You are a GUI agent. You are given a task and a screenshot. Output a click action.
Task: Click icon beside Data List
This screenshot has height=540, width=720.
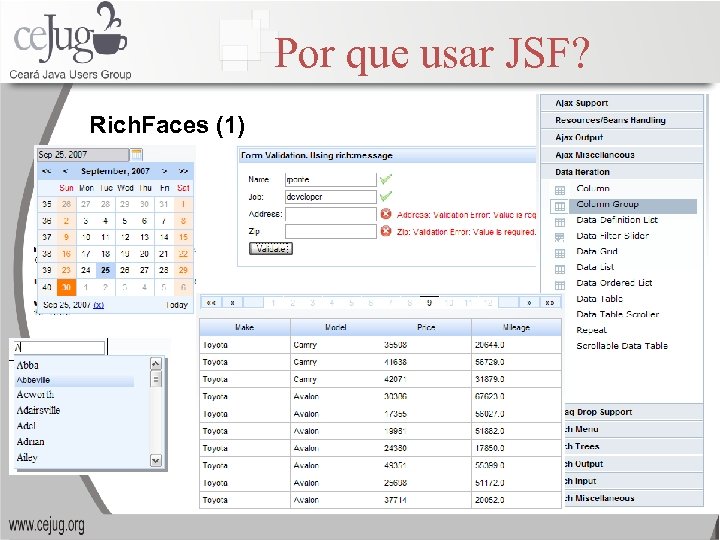click(x=560, y=269)
